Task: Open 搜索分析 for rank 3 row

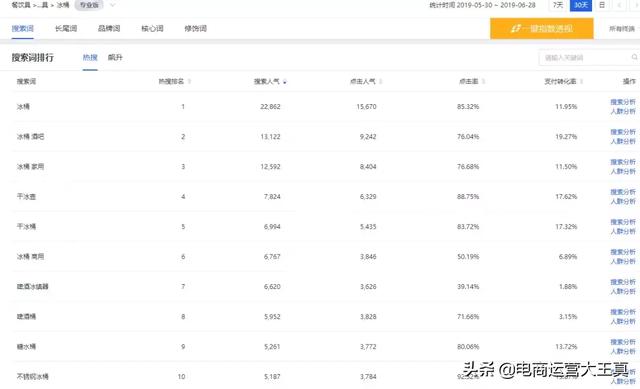Action: pos(623,162)
